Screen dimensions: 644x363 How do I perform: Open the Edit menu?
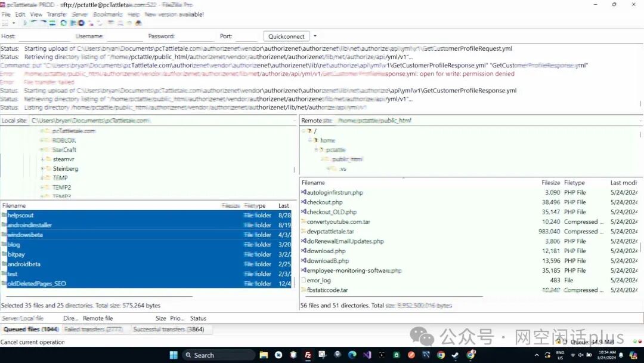[20, 14]
